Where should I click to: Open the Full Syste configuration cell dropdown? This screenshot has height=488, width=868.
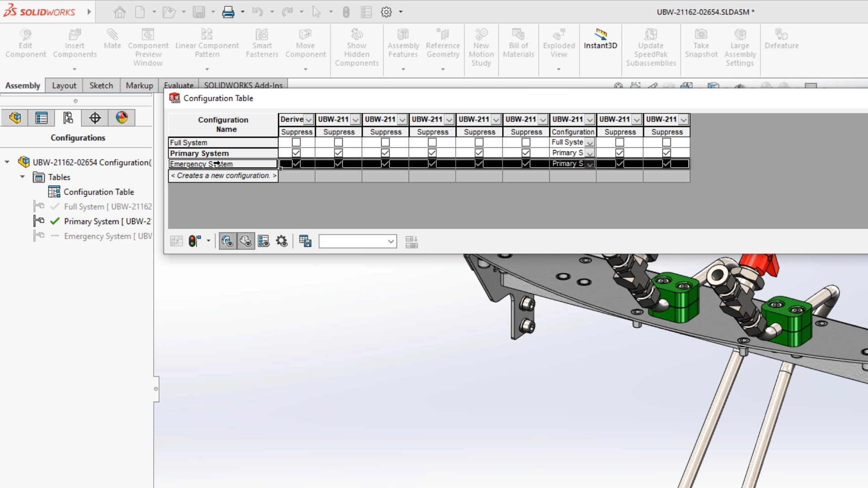click(590, 143)
